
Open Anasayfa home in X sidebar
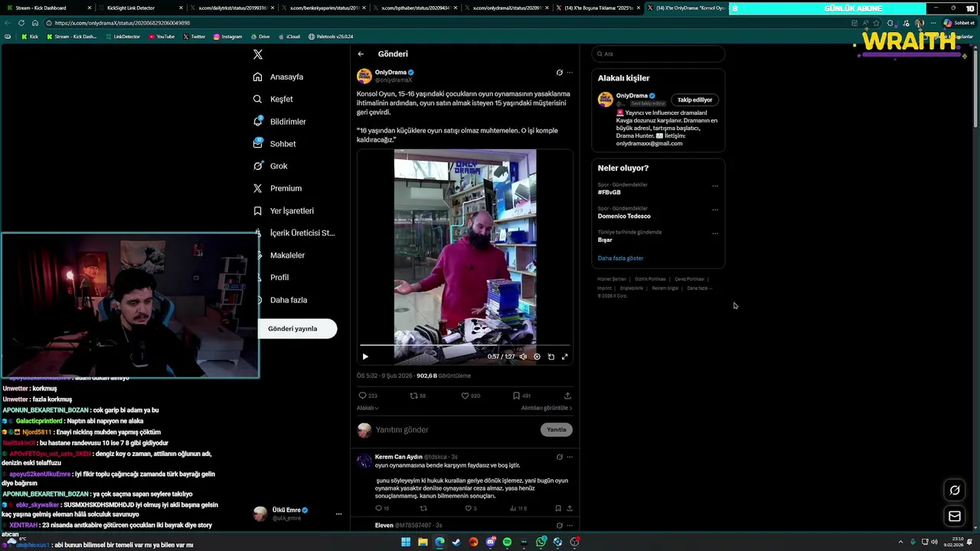[279, 77]
